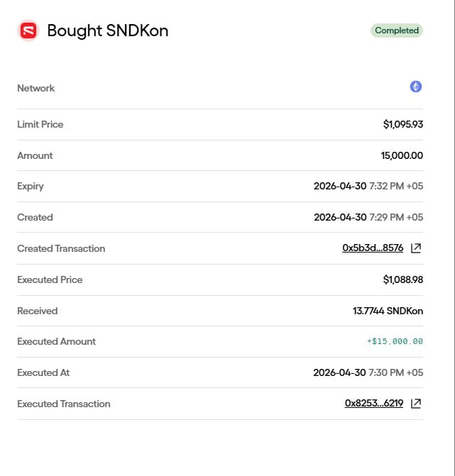Click the Received row label

[x=38, y=311]
